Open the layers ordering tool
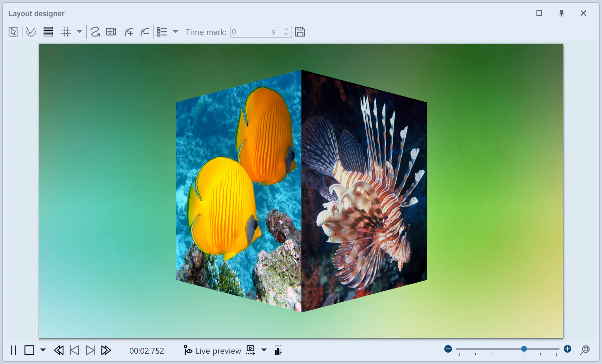This screenshot has height=364, width=602. coord(48,32)
